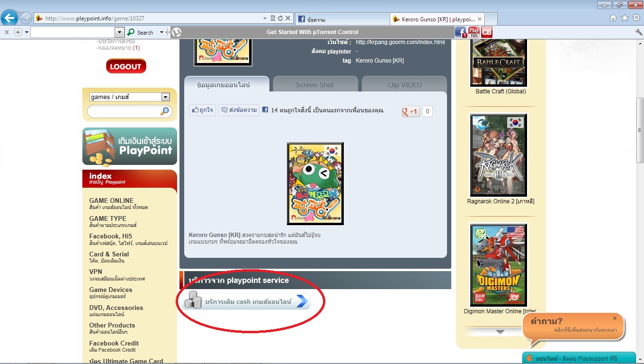
Task: Open the games / เกมส์ category dropdown
Action: tap(129, 97)
